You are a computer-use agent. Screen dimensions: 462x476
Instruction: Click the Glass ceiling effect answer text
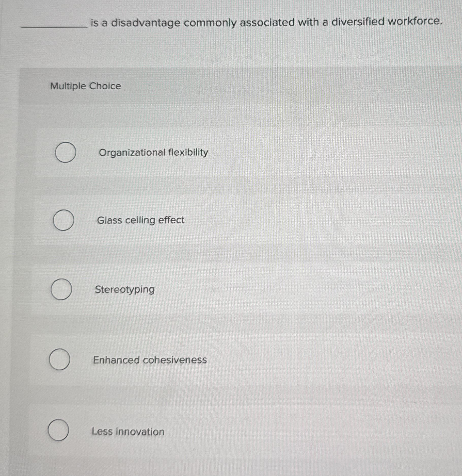141,220
